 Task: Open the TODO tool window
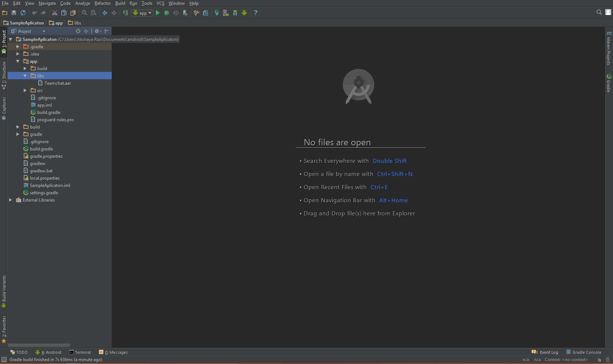pyautogui.click(x=19, y=352)
